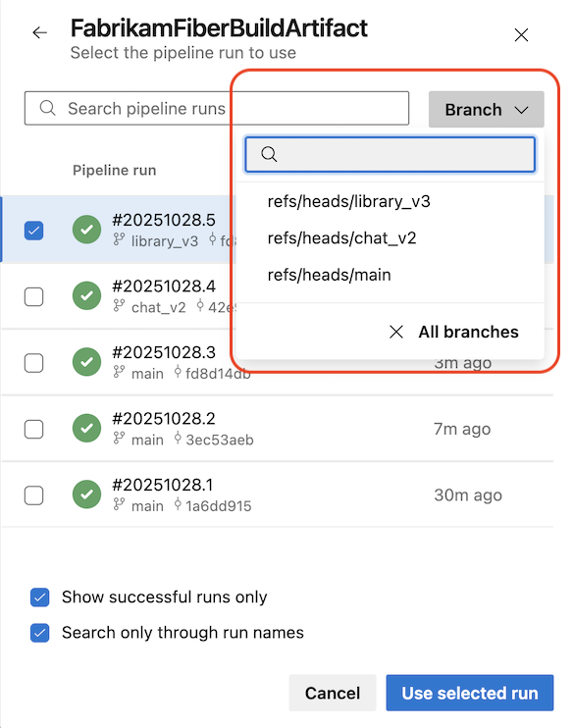Click the green success icon for run #20251028.5

(x=87, y=230)
